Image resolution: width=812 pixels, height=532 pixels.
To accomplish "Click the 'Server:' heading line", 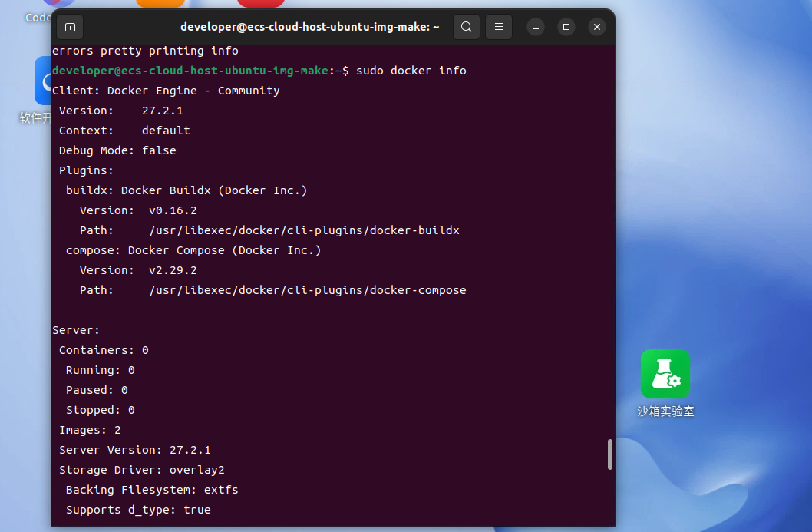I will pyautogui.click(x=76, y=330).
